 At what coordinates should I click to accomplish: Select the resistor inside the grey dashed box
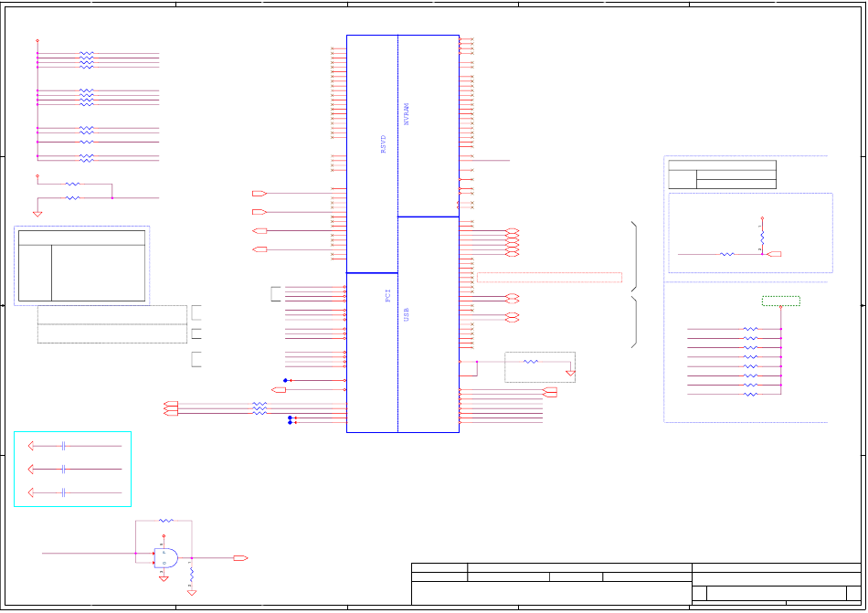coord(530,362)
